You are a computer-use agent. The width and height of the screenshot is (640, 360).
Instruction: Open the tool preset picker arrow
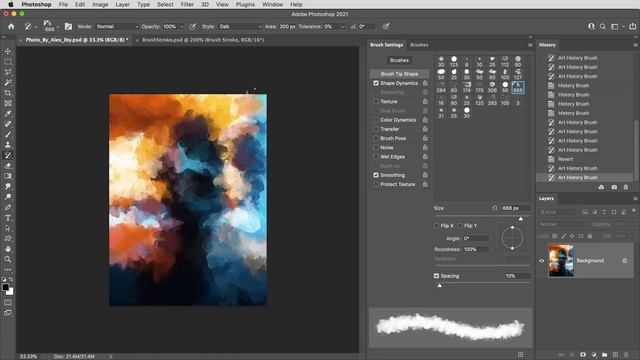click(x=36, y=27)
